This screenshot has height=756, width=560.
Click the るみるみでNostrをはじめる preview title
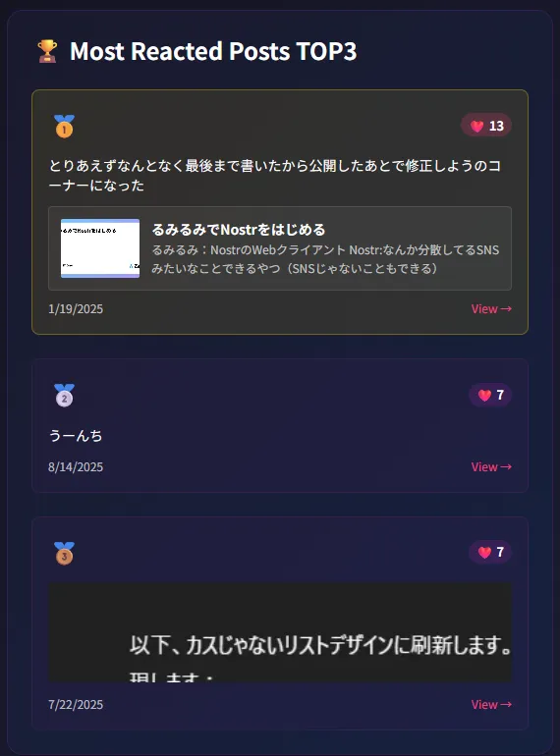239,230
